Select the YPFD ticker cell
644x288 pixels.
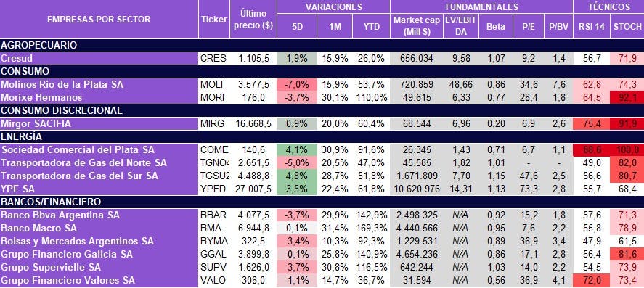(214, 189)
